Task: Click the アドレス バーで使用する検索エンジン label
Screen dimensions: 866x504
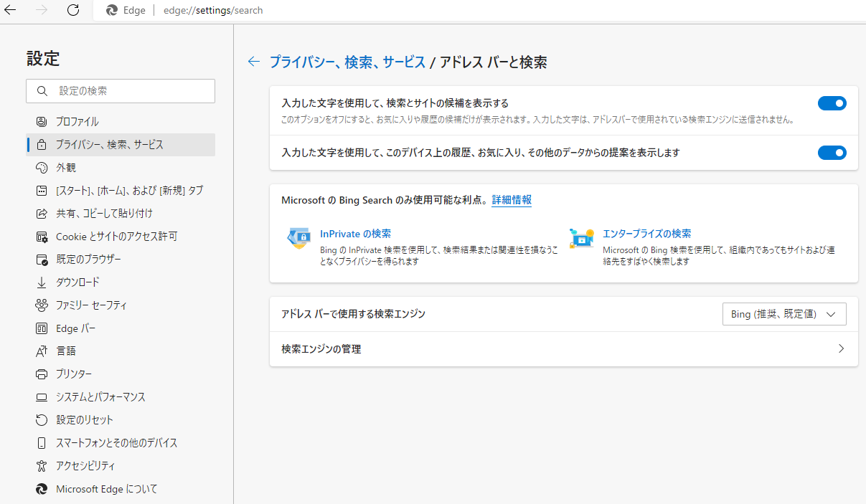Action: (x=353, y=314)
